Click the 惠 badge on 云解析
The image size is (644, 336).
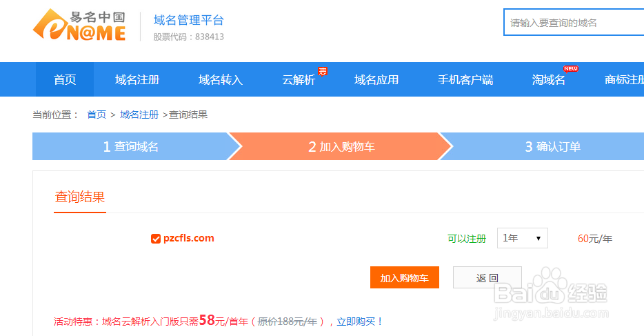[x=323, y=71]
